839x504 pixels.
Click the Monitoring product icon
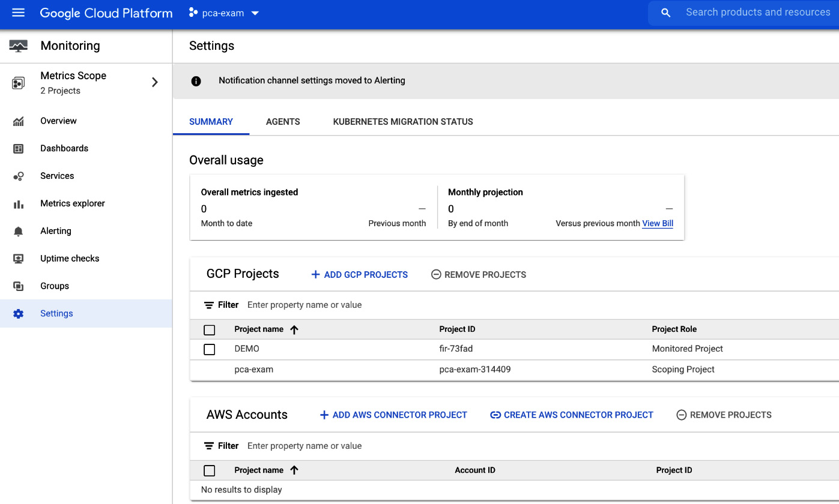coord(19,46)
